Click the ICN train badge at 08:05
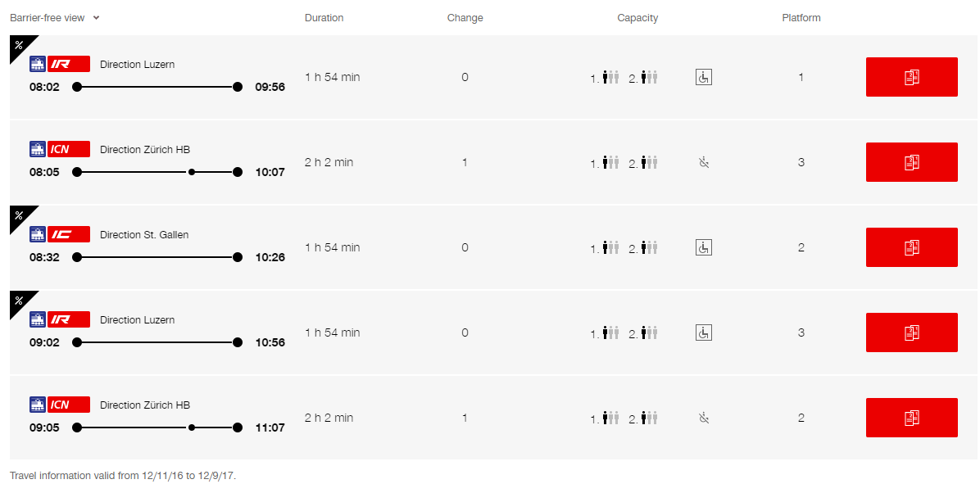 click(x=69, y=149)
